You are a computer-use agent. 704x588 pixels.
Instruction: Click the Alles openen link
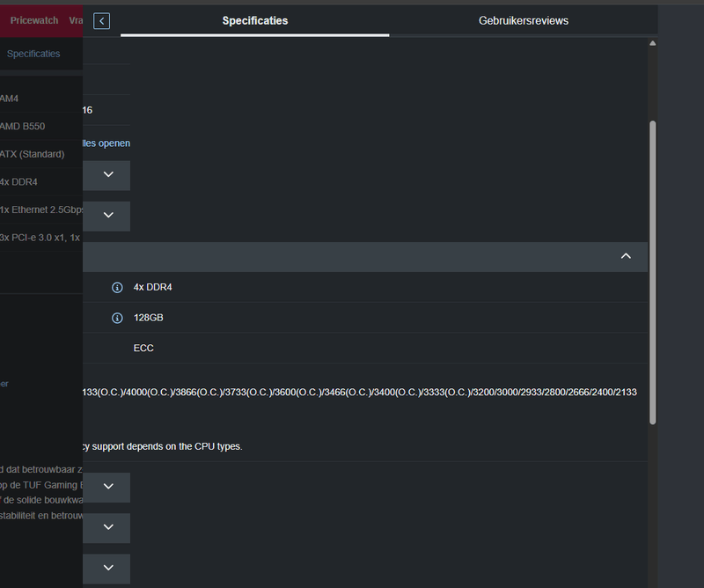[x=106, y=143]
